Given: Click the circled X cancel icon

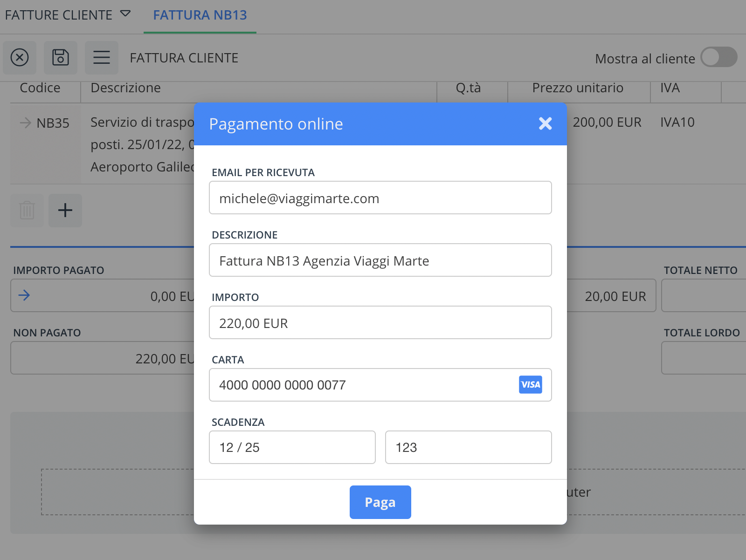Looking at the screenshot, I should (20, 58).
